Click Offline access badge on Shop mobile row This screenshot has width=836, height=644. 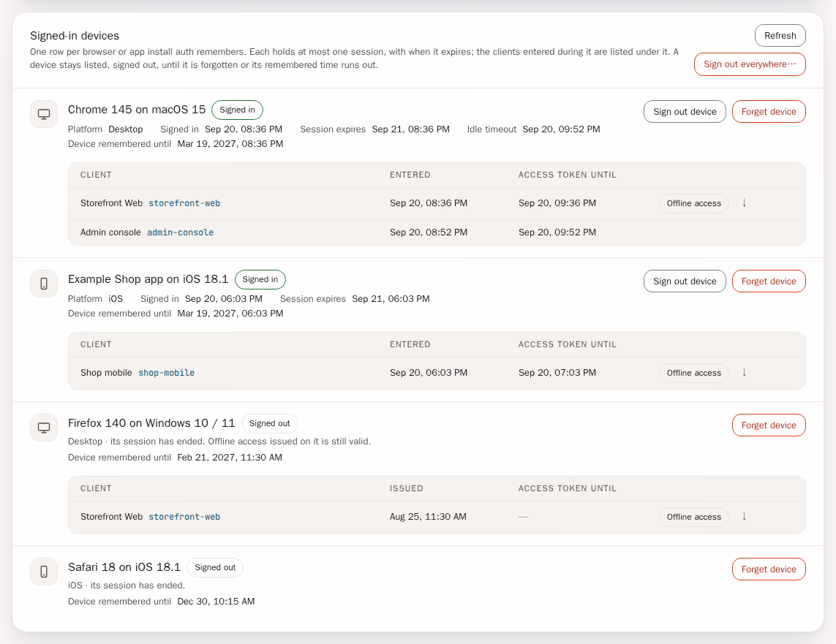693,373
